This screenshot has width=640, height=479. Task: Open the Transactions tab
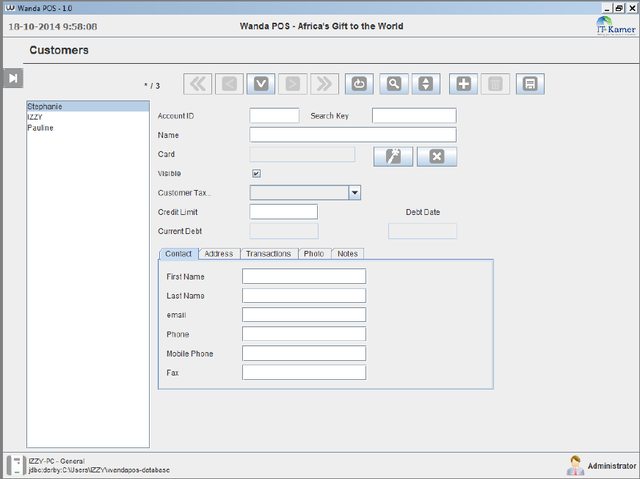pos(268,254)
